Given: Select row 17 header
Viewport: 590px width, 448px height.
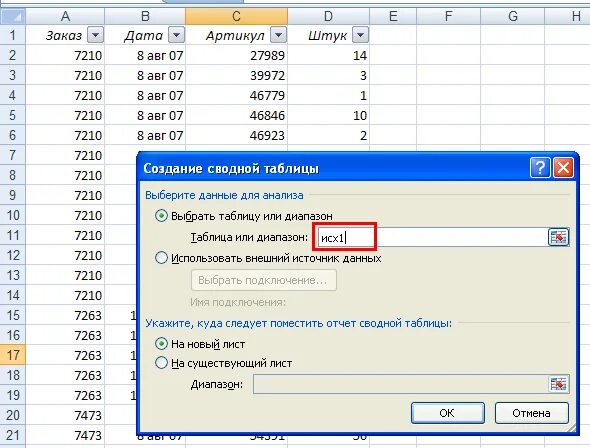Looking at the screenshot, I should (x=13, y=355).
